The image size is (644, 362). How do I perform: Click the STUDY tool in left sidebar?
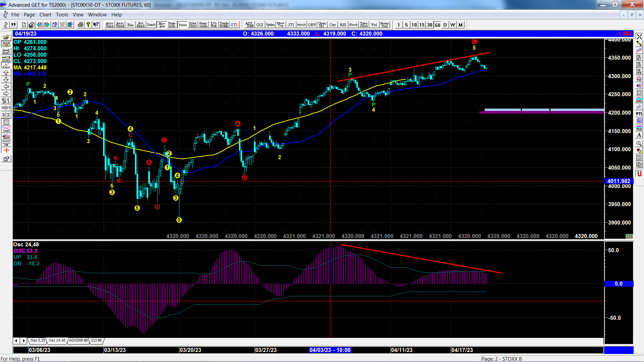(6, 58)
